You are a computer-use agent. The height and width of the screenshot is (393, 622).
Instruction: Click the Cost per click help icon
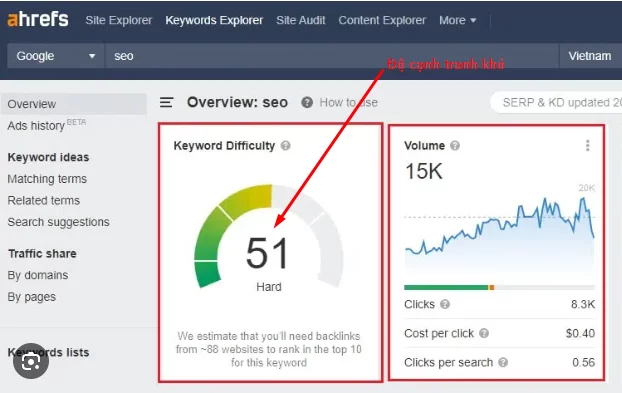(x=484, y=333)
